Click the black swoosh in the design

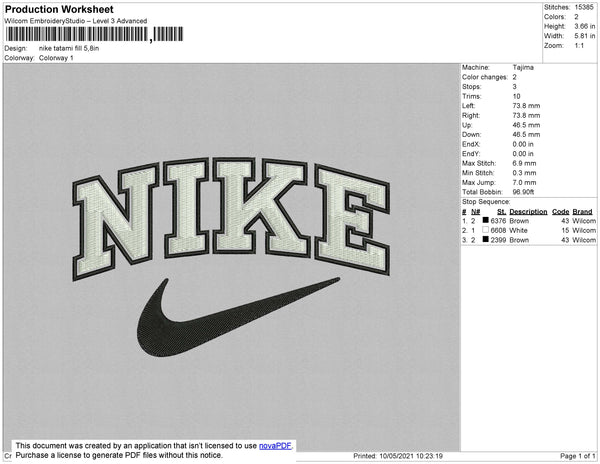pos(238,317)
